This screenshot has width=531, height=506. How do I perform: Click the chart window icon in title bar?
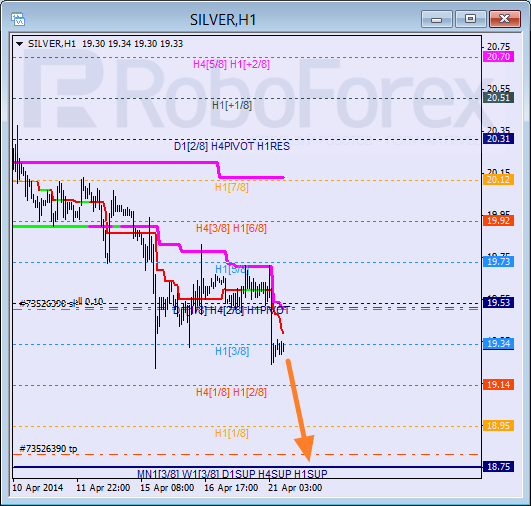pyautogui.click(x=18, y=19)
